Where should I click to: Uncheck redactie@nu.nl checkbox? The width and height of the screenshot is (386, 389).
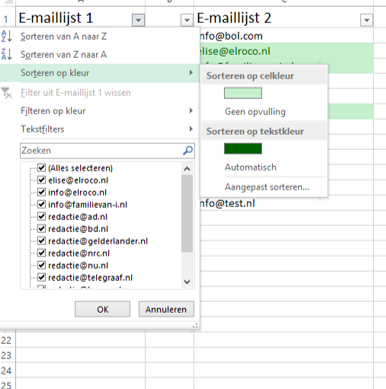41,265
